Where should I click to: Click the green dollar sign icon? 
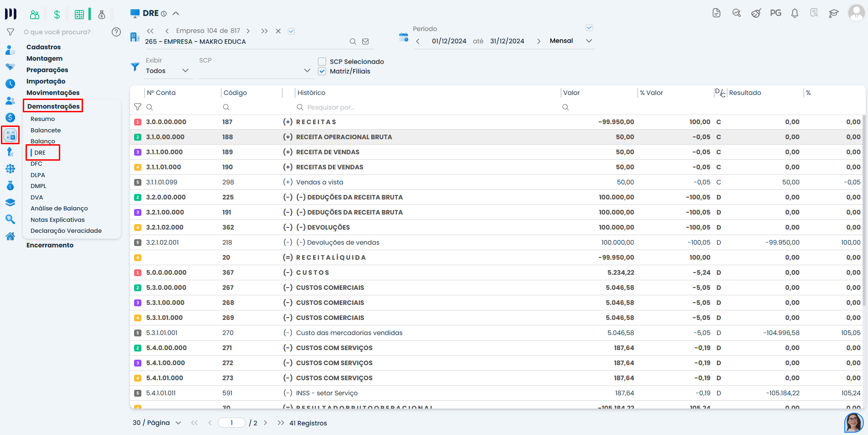(x=57, y=15)
